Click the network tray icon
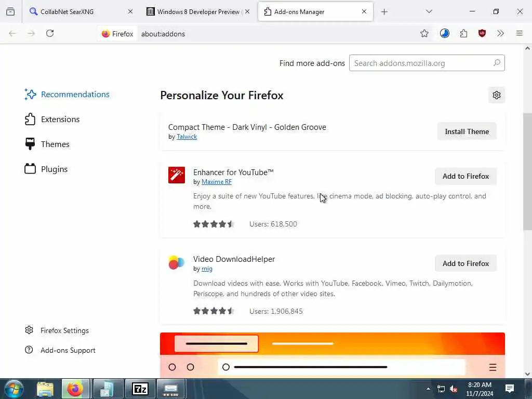The width and height of the screenshot is (532, 399). tap(441, 389)
